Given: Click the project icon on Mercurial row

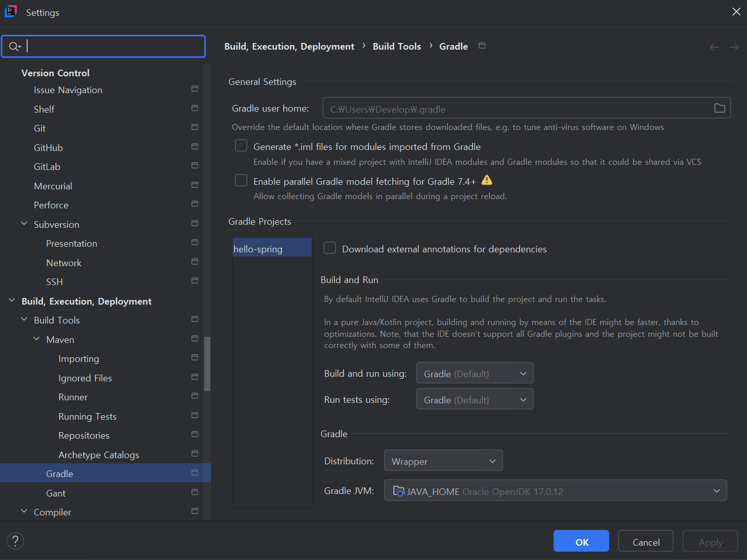Looking at the screenshot, I should pyautogui.click(x=195, y=185).
